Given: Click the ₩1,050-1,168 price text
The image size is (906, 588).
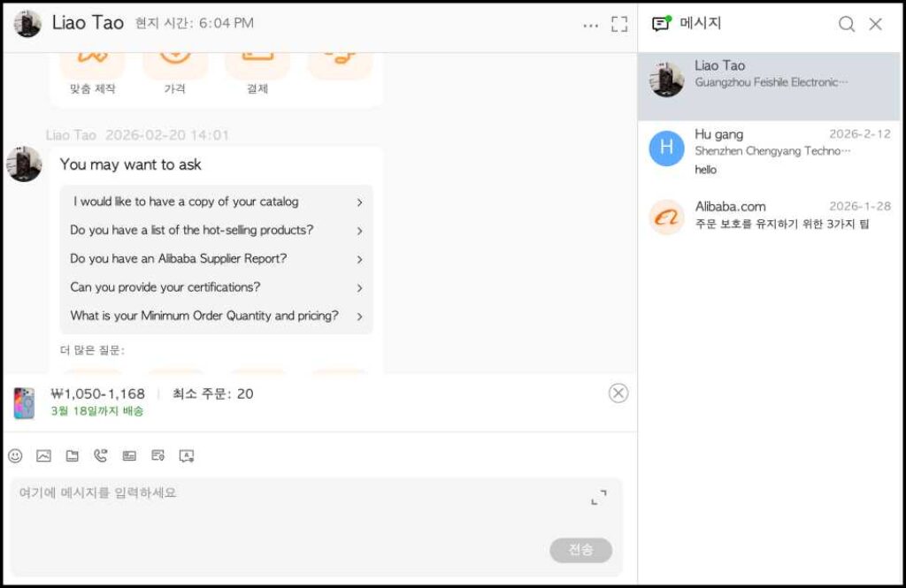Looking at the screenshot, I should click(97, 394).
